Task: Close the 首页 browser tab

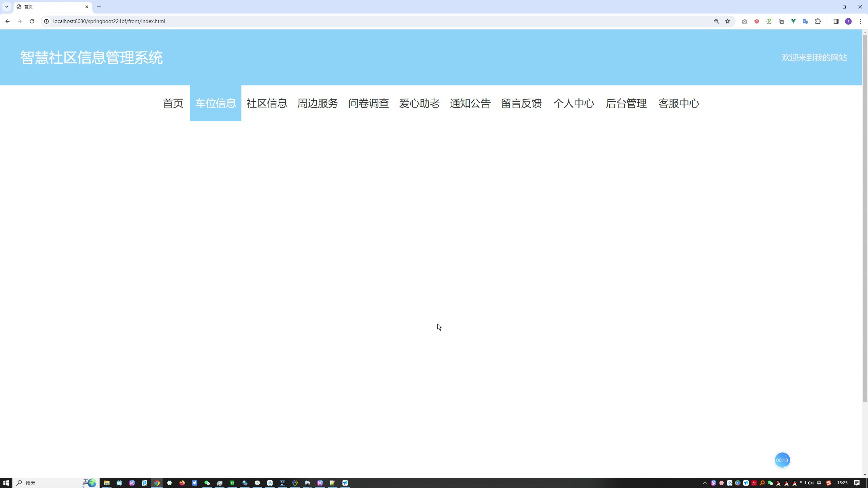Action: [x=86, y=7]
